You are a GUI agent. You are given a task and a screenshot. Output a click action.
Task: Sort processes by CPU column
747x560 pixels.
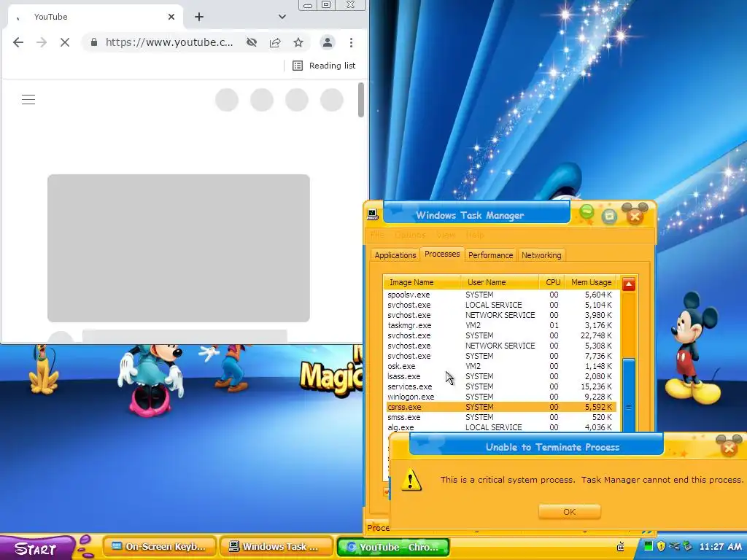(x=552, y=282)
